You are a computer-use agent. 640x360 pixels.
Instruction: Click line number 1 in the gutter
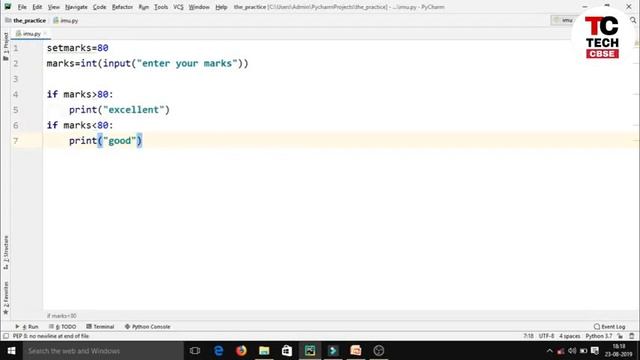click(x=16, y=48)
